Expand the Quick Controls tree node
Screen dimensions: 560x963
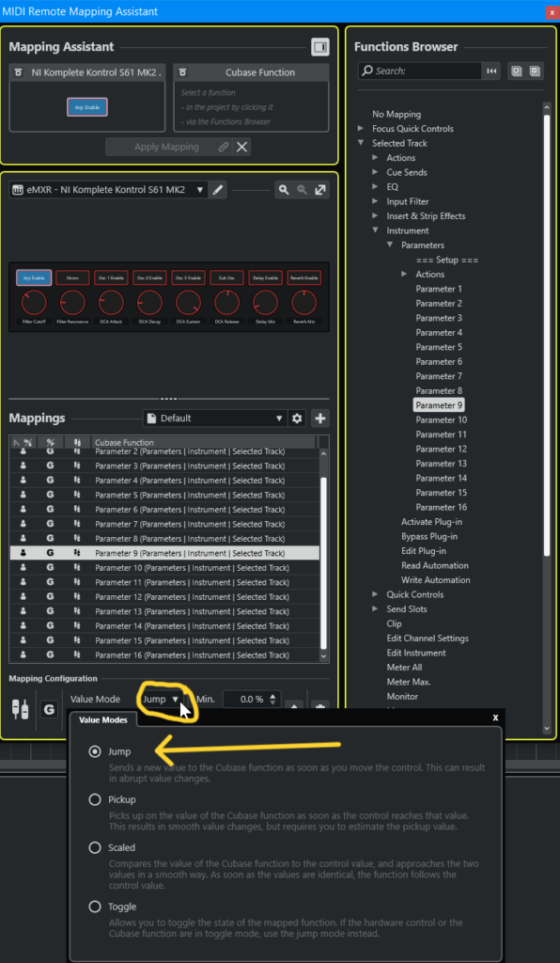(x=376, y=594)
